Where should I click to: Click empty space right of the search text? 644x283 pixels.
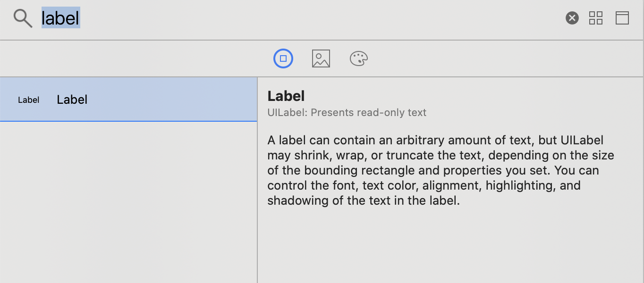[307, 19]
